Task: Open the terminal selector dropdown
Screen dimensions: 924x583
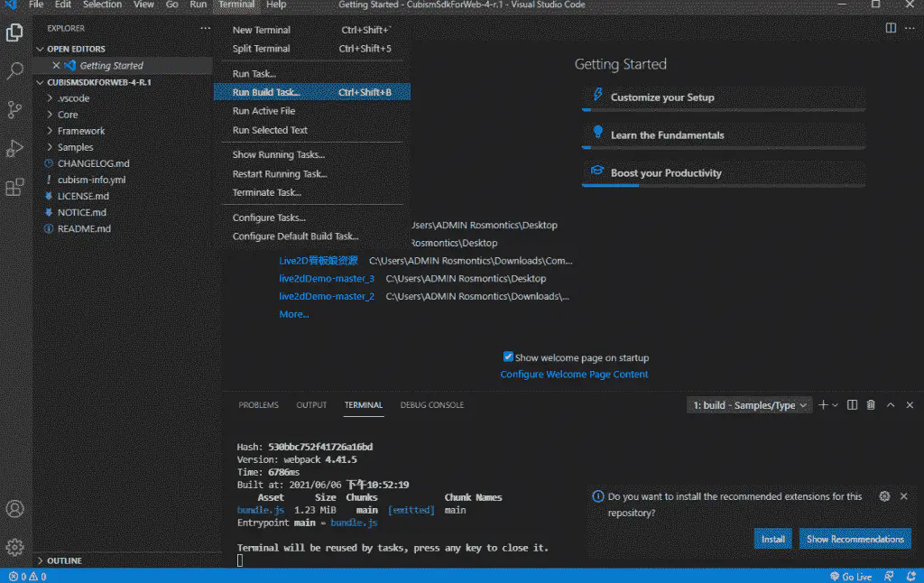Action: pyautogui.click(x=750, y=405)
